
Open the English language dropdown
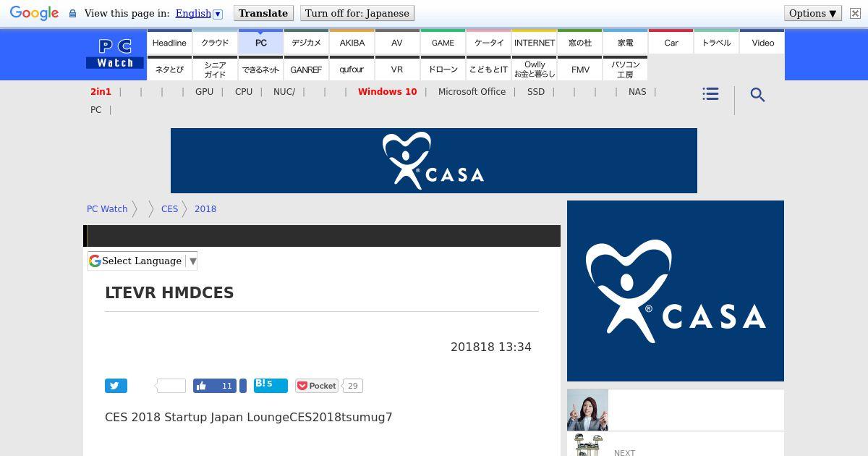click(x=199, y=13)
